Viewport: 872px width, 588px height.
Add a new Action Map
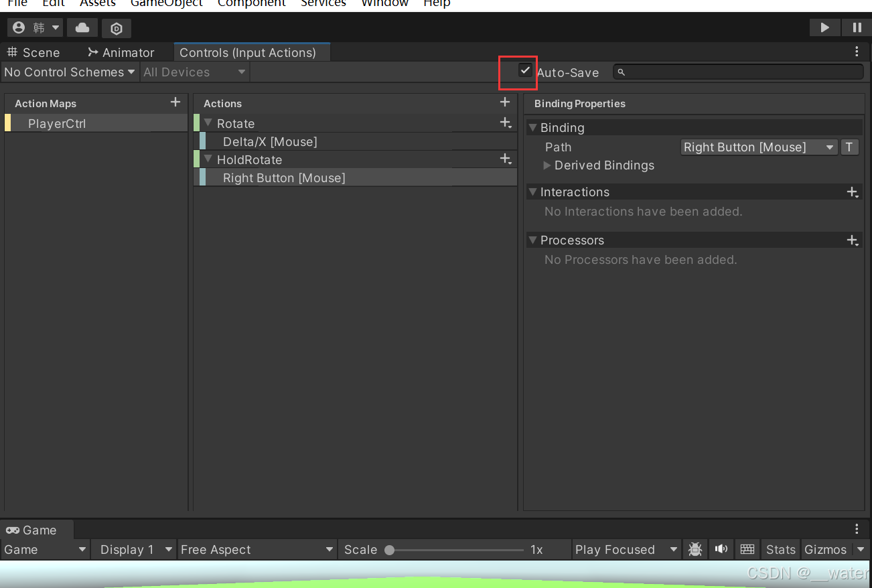175,102
